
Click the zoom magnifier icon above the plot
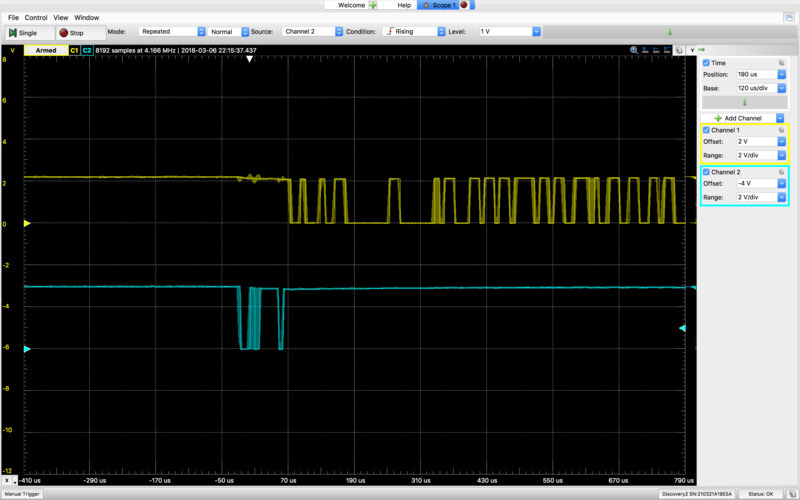(634, 50)
